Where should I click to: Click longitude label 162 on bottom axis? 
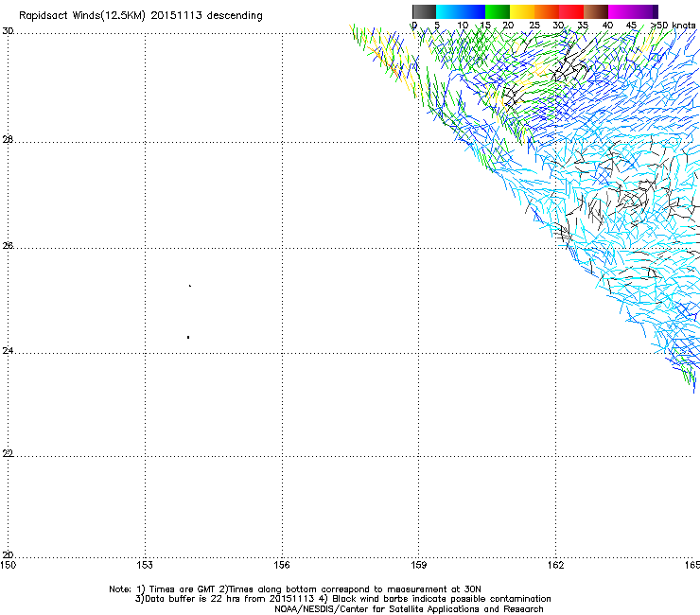(555, 565)
